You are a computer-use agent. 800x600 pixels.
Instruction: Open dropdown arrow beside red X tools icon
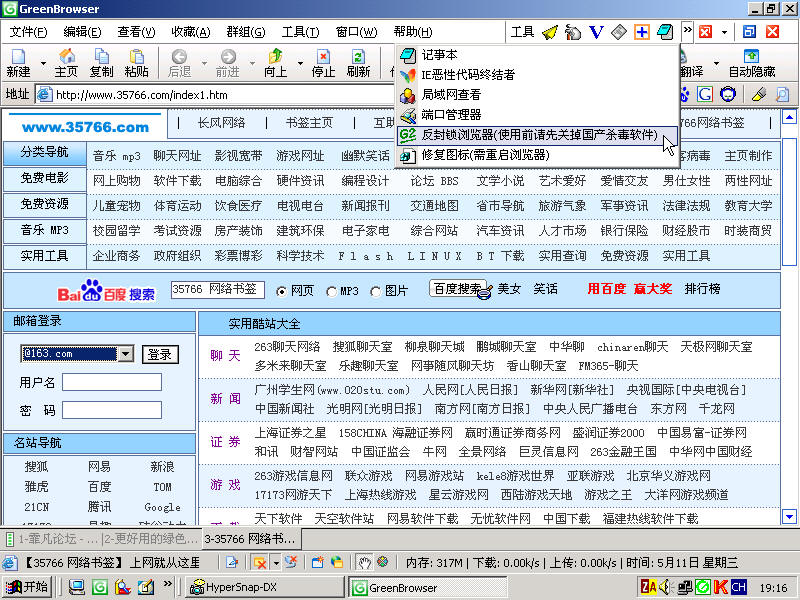click(x=724, y=33)
